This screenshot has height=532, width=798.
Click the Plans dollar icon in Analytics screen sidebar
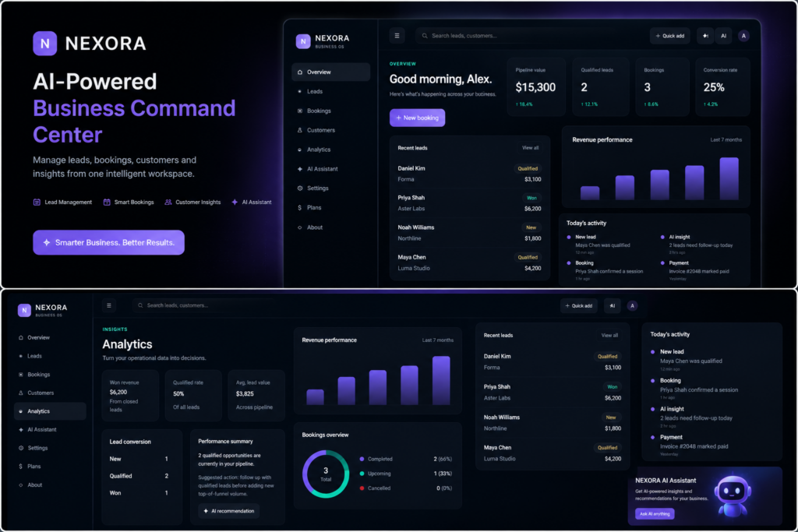pos(21,467)
